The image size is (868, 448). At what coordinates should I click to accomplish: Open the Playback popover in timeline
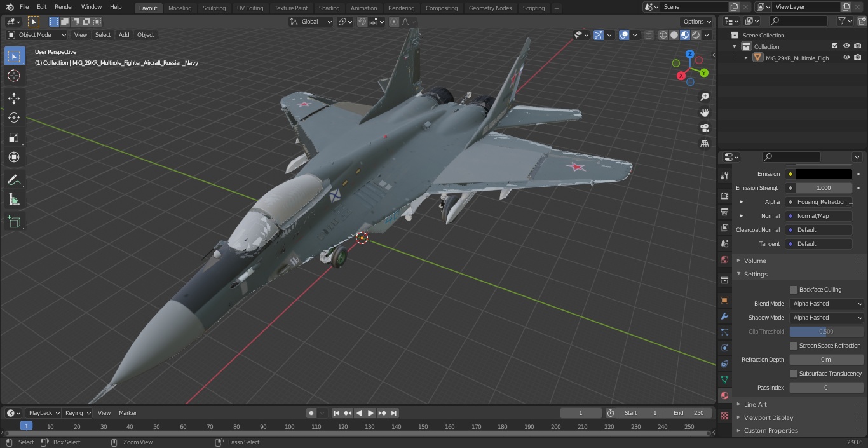(x=43, y=413)
